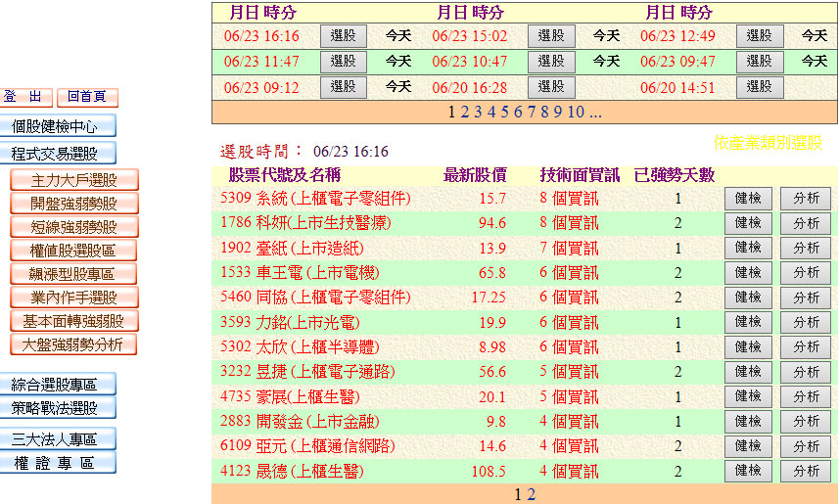Select stock name 1786 科妍(上市生技醫療)
Screen dimensions: 839x504
305,222
